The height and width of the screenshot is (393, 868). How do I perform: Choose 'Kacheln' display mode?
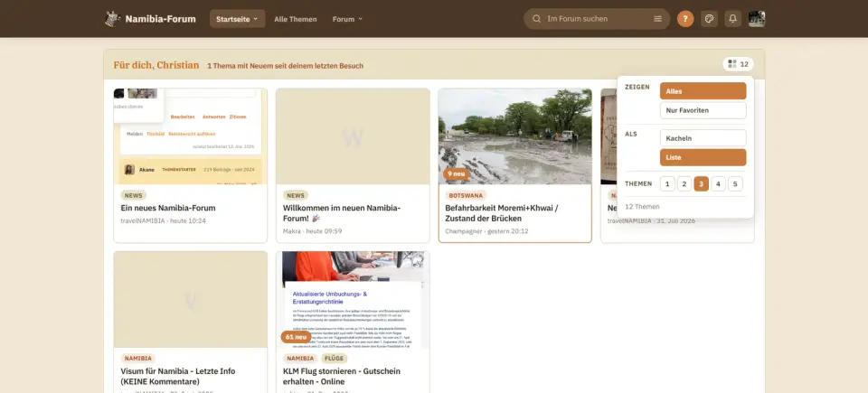[703, 138]
